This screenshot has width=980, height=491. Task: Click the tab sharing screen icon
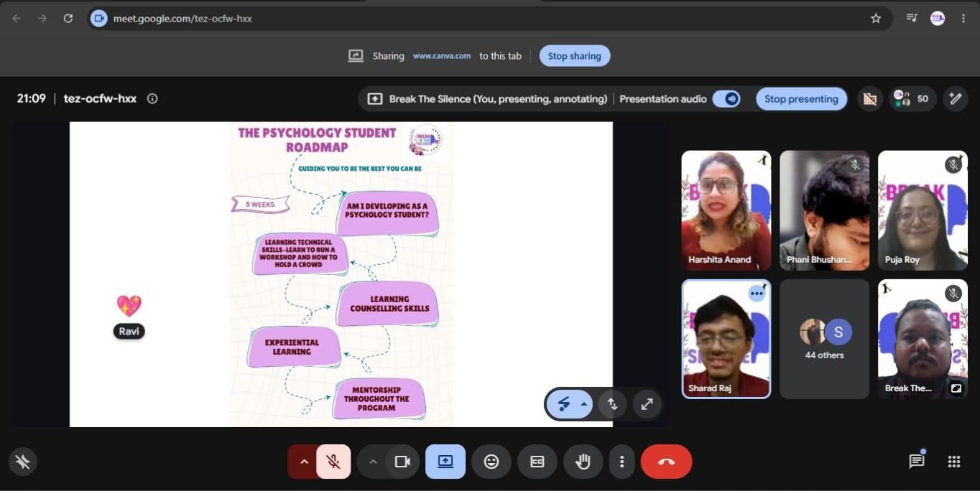coord(356,56)
